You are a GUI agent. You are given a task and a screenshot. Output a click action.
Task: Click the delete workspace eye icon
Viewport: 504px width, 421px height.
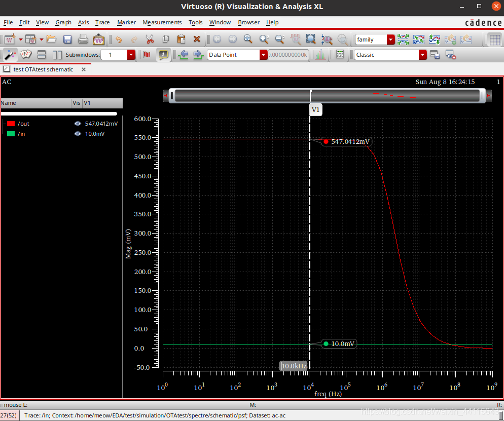point(450,55)
